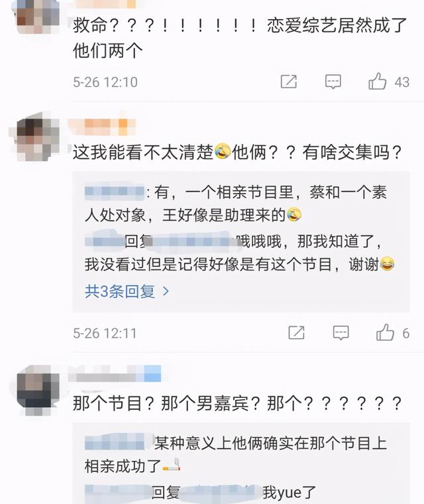Select the 救命 恋爱综艺 comment text
Viewport: 424px width, 504px height.
240,38
